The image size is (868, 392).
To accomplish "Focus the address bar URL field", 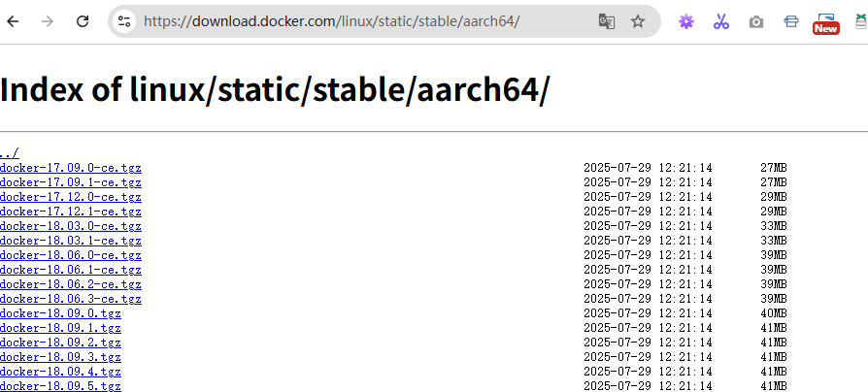I will coord(359,21).
